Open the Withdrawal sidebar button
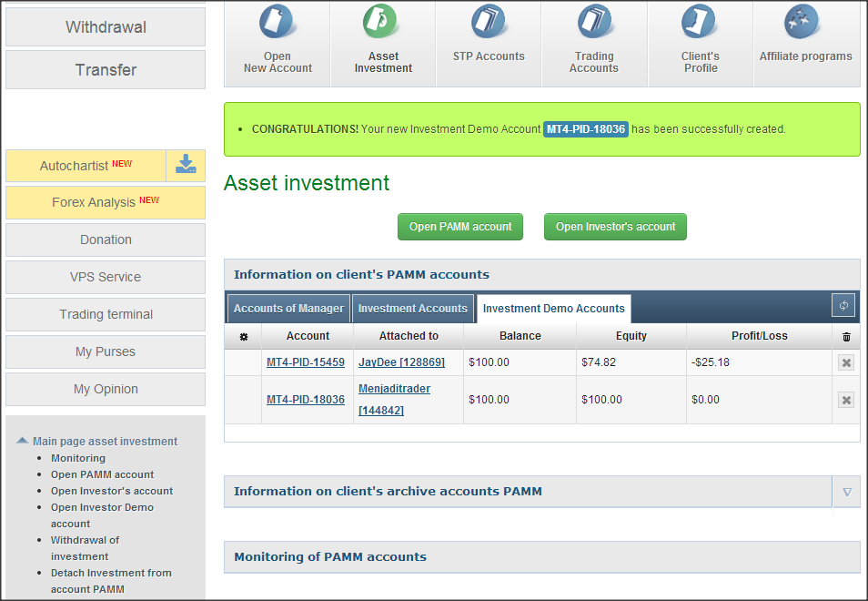Viewport: 868px width, 601px height. coord(106,26)
